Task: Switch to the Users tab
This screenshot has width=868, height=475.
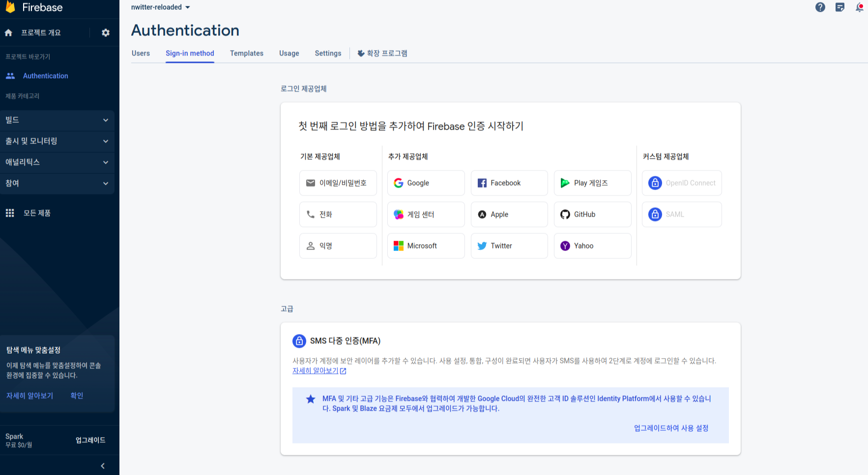Action: [x=141, y=53]
